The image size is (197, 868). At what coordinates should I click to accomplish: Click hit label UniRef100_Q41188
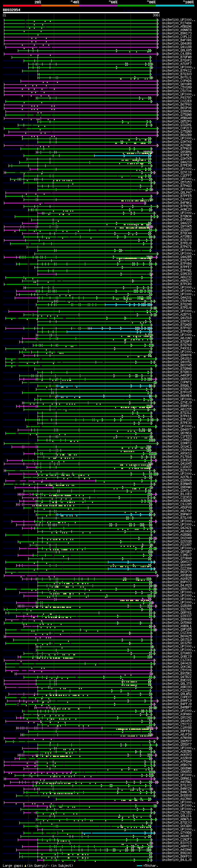tap(177, 47)
